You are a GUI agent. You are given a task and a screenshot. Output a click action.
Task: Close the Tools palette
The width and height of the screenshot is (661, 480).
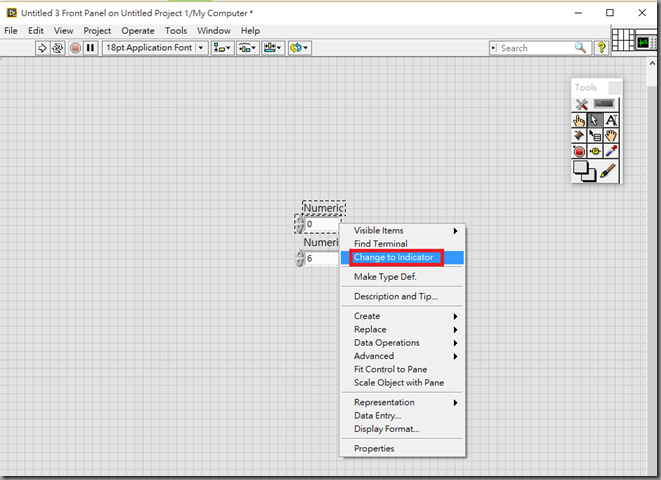click(x=615, y=87)
